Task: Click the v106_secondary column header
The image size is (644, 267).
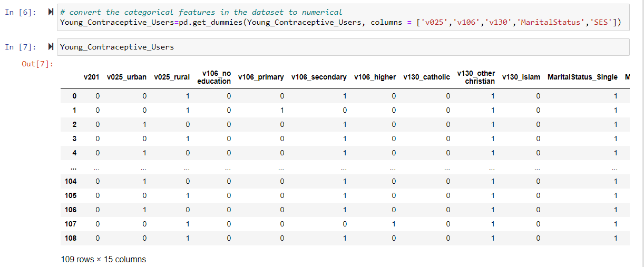Action: tap(319, 77)
